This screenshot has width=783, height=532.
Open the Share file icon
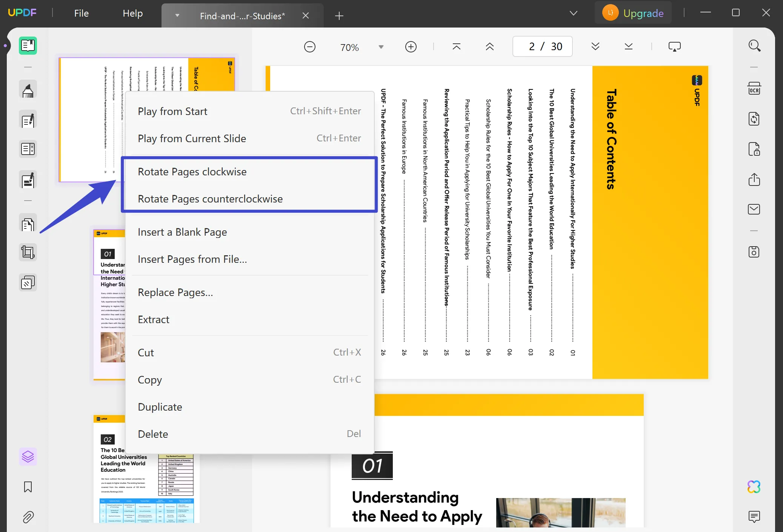tap(754, 179)
